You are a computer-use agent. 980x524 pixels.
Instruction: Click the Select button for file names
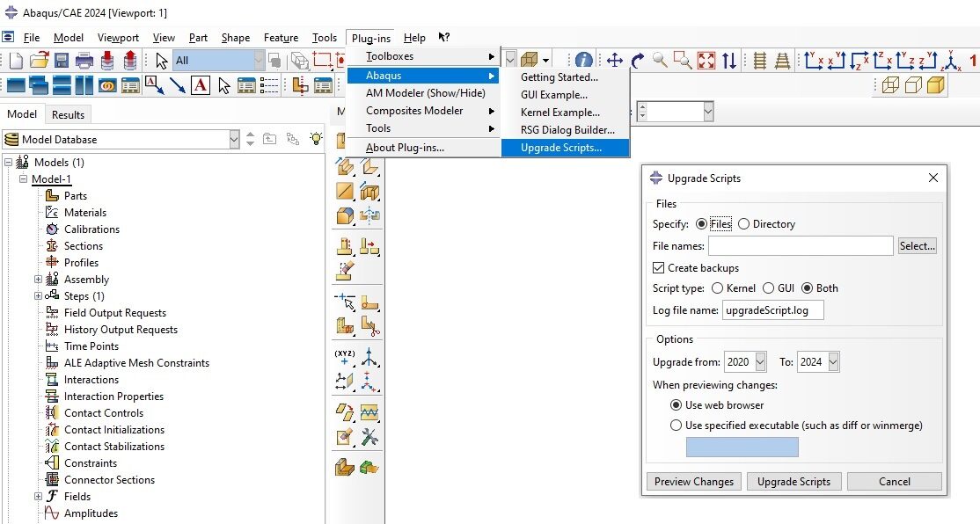coord(917,245)
